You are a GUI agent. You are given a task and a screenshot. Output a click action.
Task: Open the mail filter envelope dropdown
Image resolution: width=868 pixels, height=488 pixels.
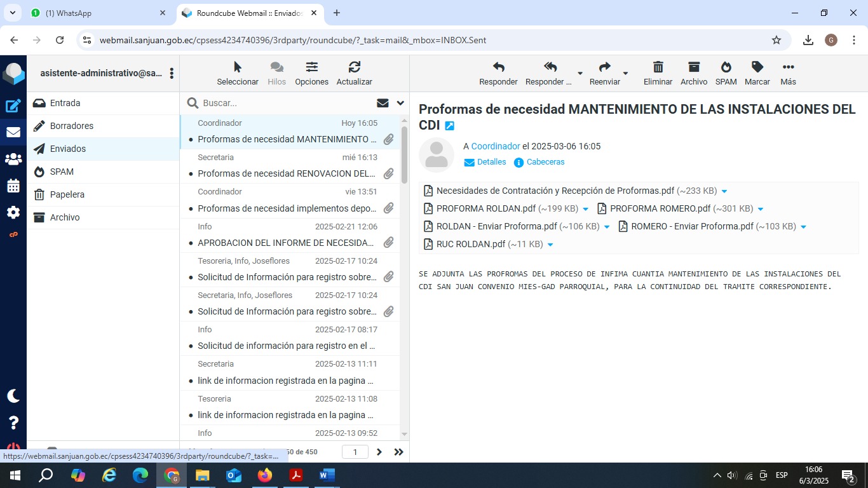tap(383, 103)
